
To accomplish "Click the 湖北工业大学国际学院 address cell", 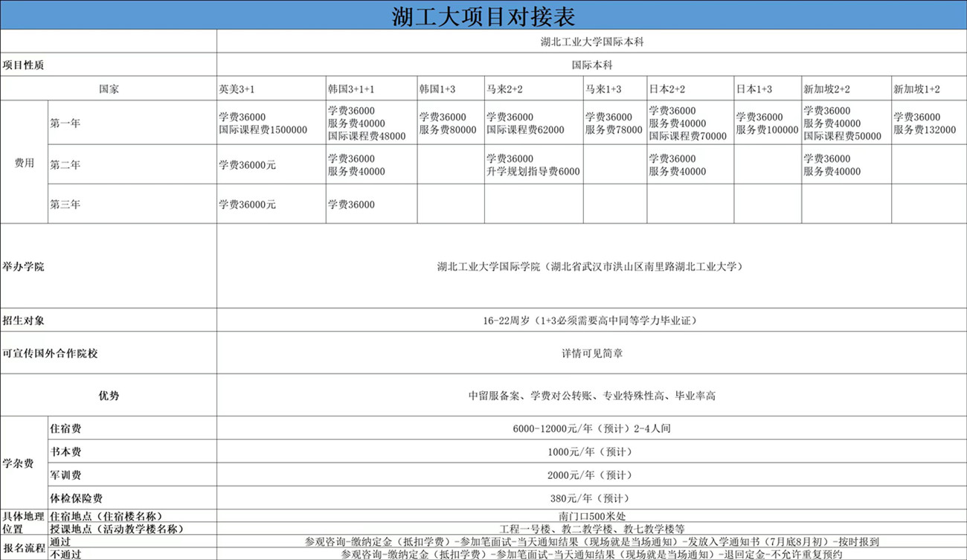I will (591, 265).
